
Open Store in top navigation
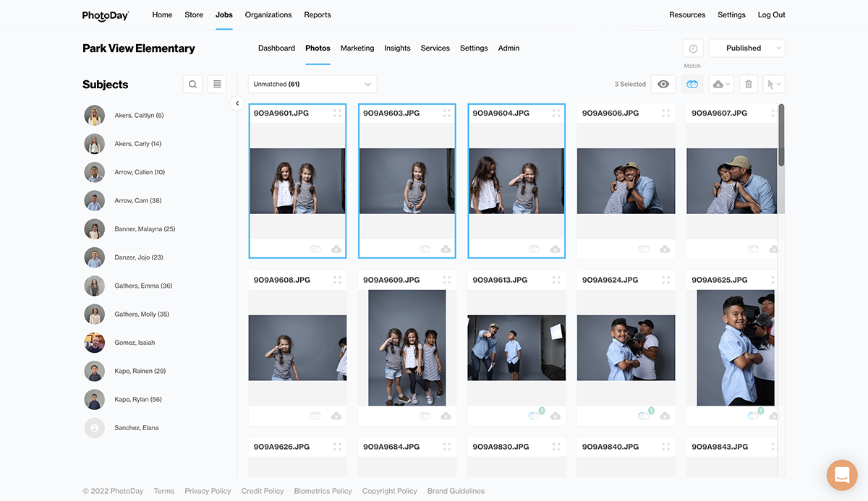pyautogui.click(x=194, y=15)
